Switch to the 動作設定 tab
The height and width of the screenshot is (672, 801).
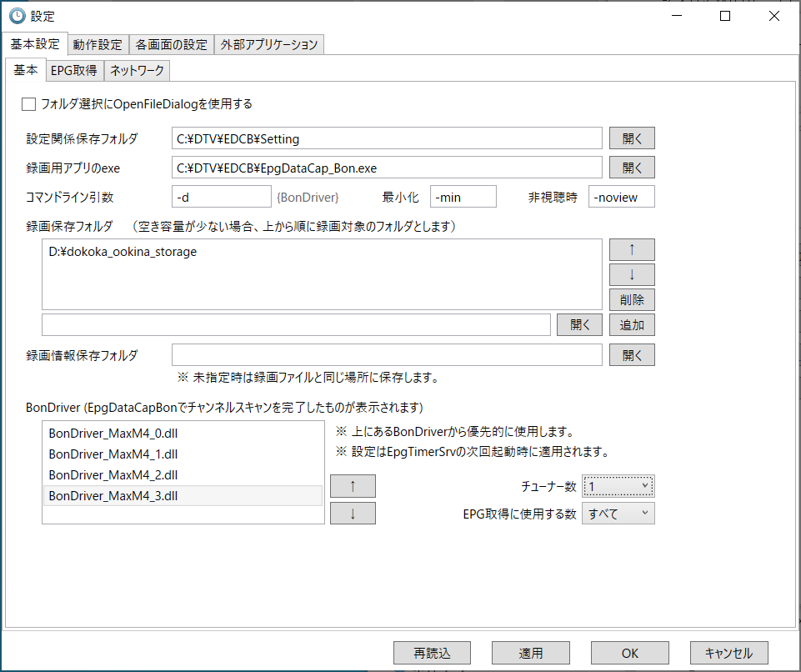click(x=98, y=44)
